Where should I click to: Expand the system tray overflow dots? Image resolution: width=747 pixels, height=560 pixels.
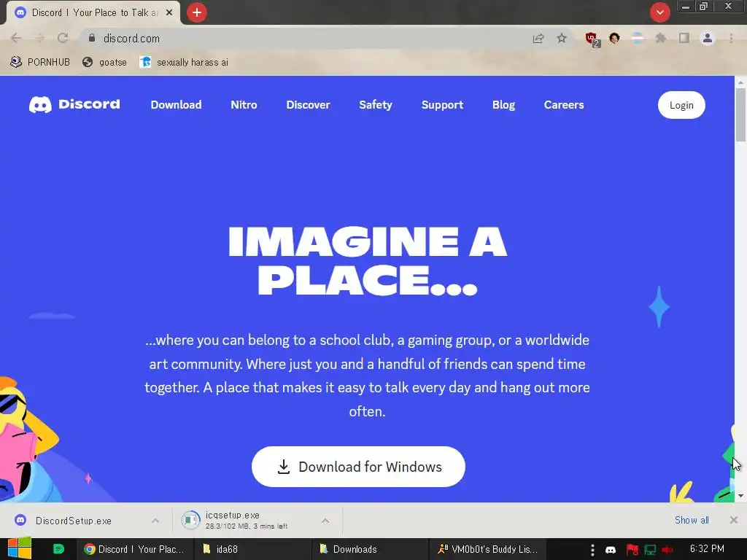pos(592,550)
